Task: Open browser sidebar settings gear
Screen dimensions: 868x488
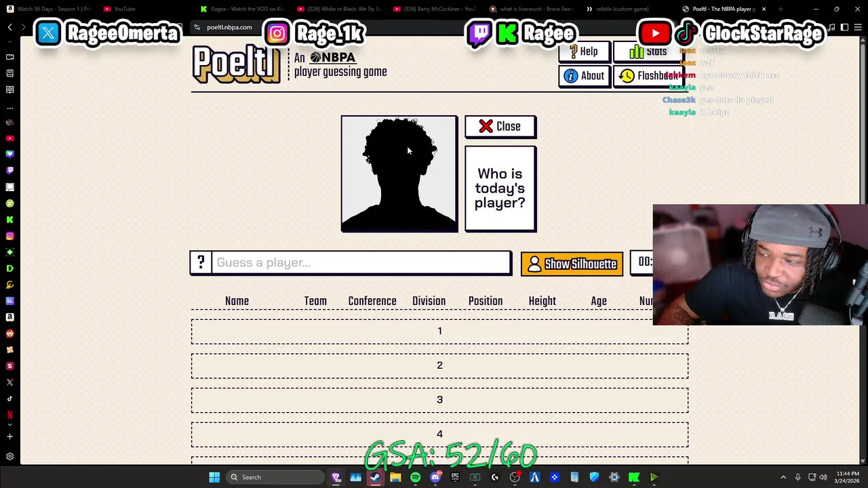Action: coord(9,457)
